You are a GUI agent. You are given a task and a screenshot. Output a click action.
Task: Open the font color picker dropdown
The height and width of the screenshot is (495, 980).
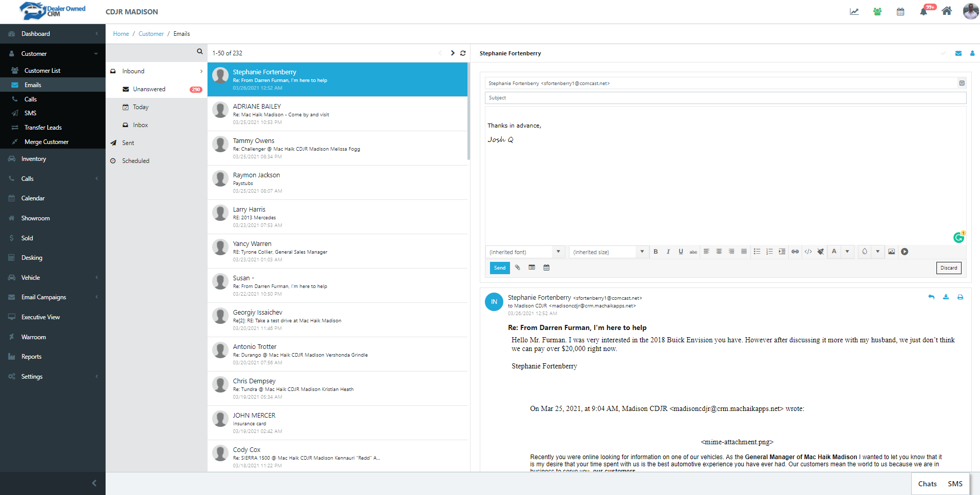(847, 252)
